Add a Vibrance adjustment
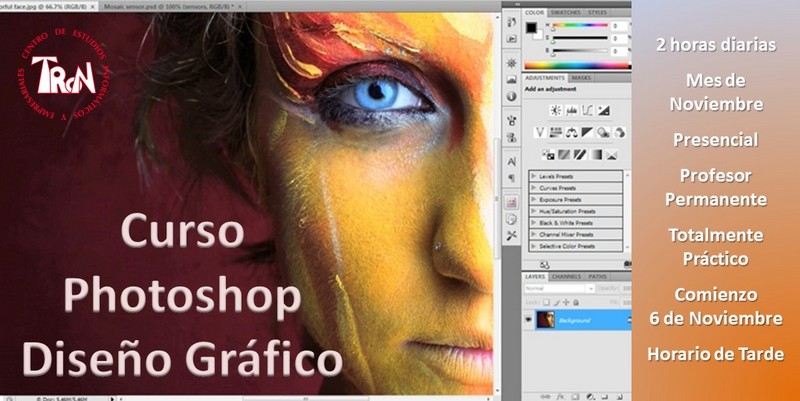The image size is (800, 401). coord(540,133)
